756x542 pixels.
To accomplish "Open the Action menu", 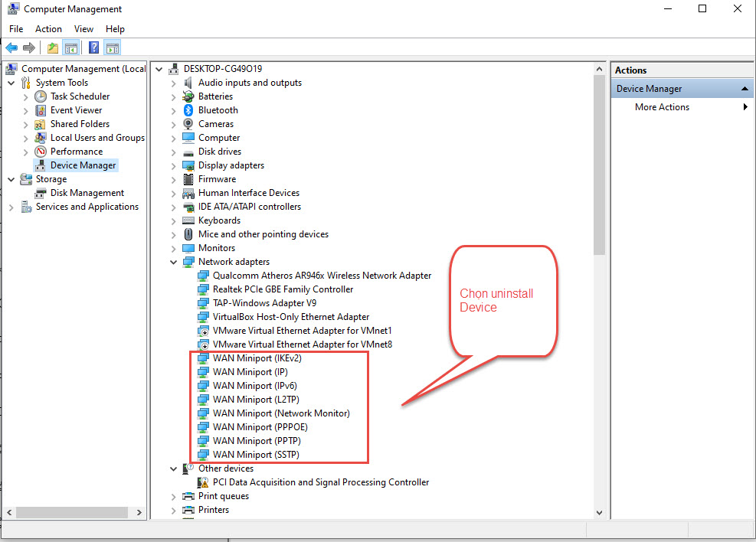I will pos(48,29).
